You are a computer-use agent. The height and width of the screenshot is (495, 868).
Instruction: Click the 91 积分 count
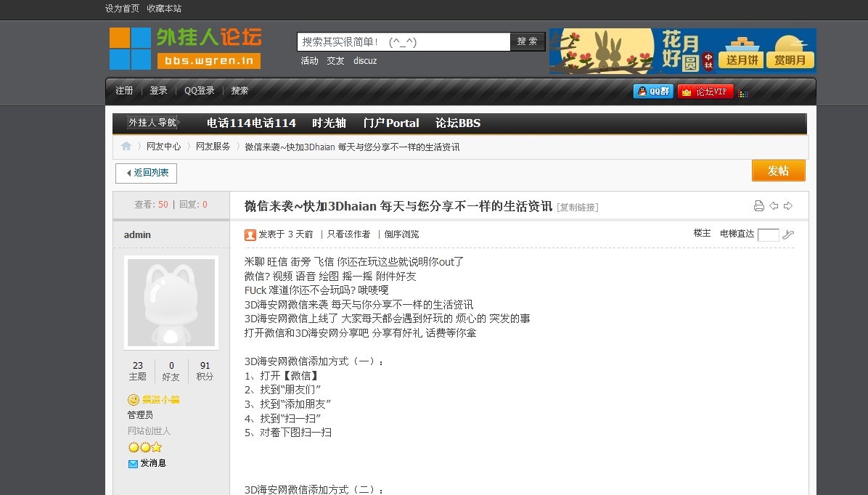click(x=205, y=371)
